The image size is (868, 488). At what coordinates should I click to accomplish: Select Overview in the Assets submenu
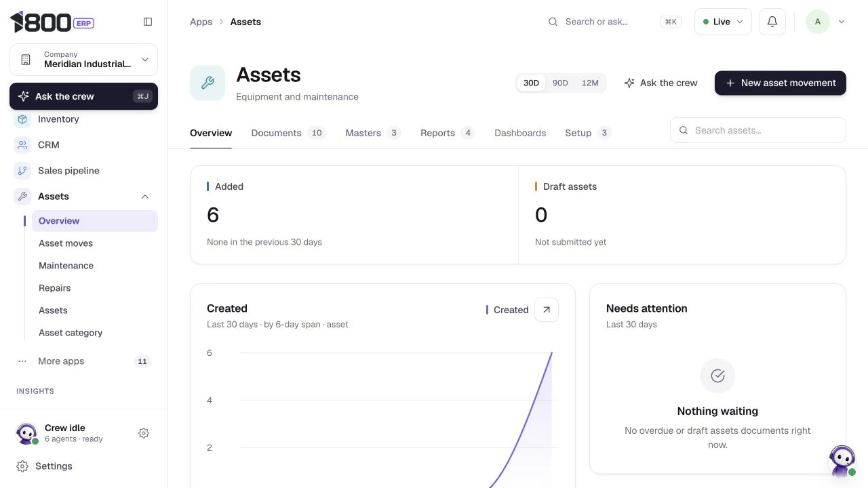[95, 221]
